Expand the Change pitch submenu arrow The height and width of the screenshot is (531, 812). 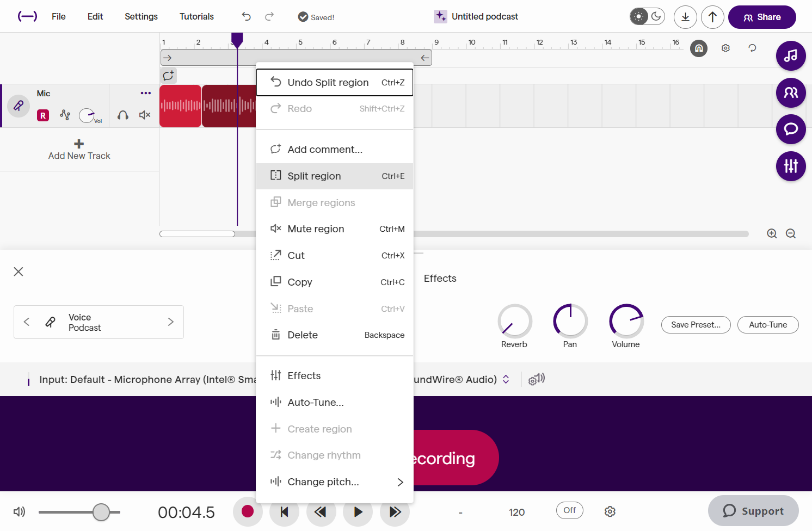tap(401, 482)
